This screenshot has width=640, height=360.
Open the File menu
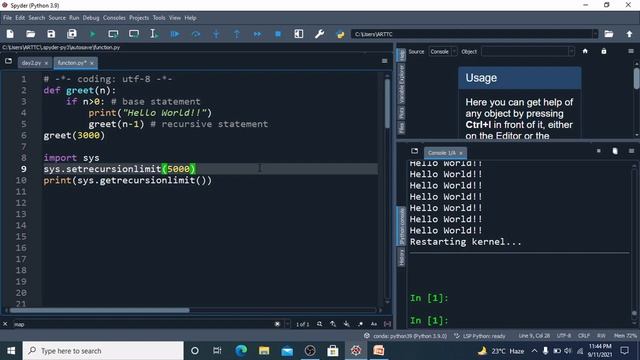click(x=7, y=18)
